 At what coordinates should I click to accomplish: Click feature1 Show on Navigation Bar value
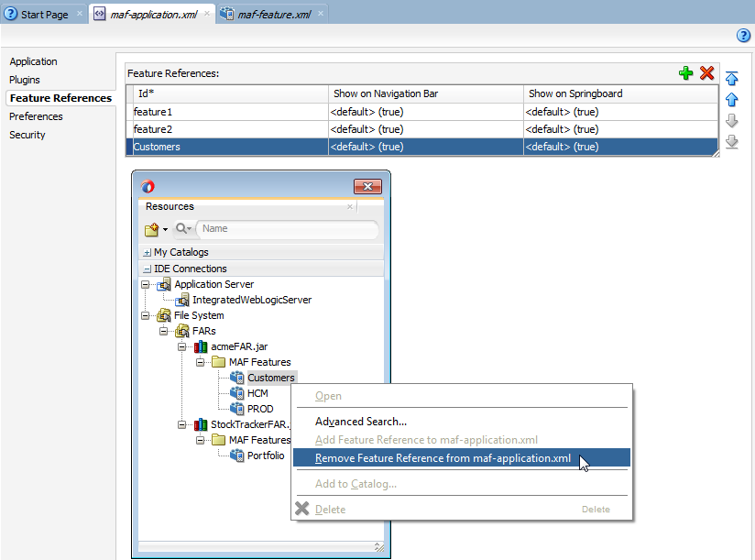click(426, 112)
